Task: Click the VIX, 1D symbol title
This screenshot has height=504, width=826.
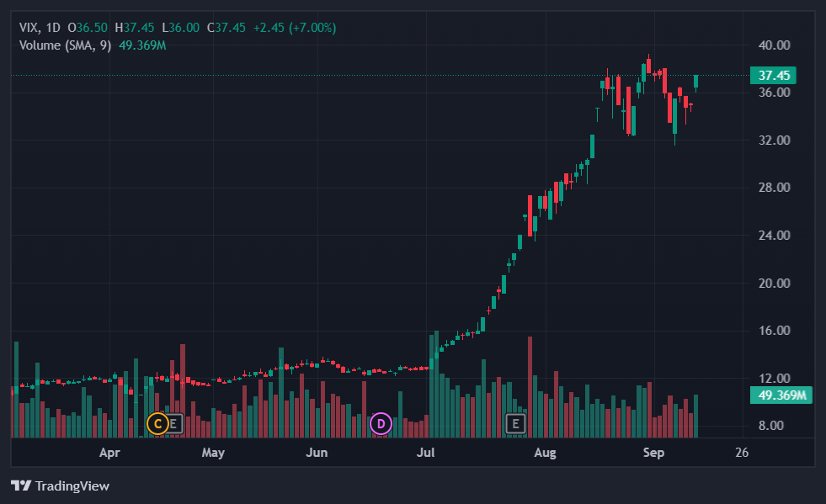Action: [40, 28]
